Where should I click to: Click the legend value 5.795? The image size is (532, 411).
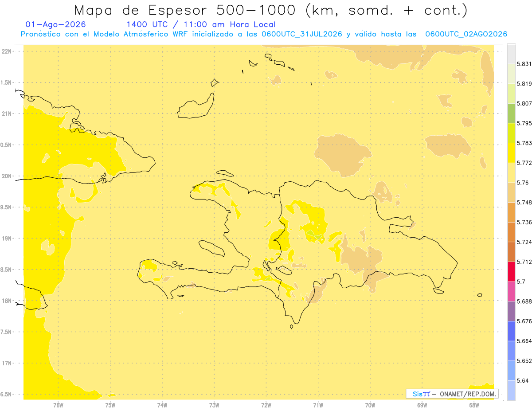coord(524,123)
